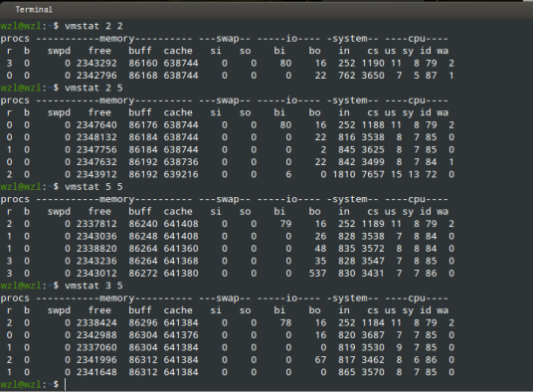The width and height of the screenshot is (533, 392).
Task: Click blocks-out value 537
Action: 317,274
